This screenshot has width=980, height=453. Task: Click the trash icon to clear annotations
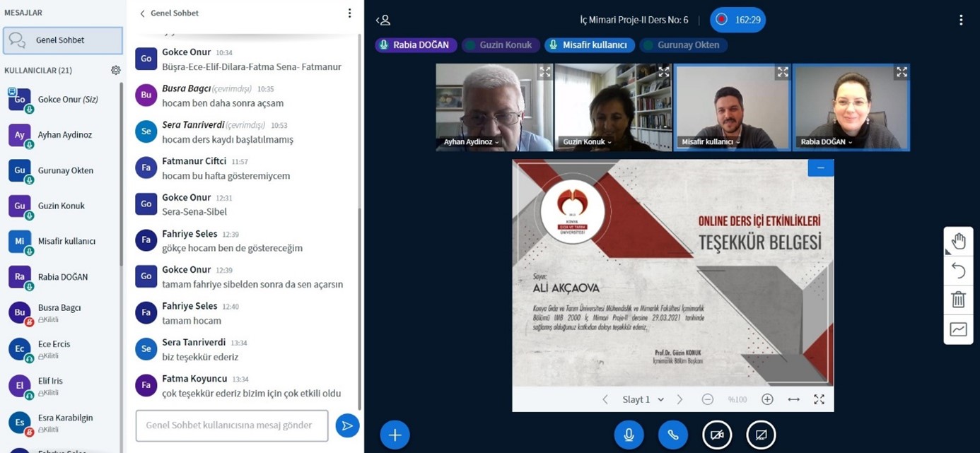click(958, 300)
